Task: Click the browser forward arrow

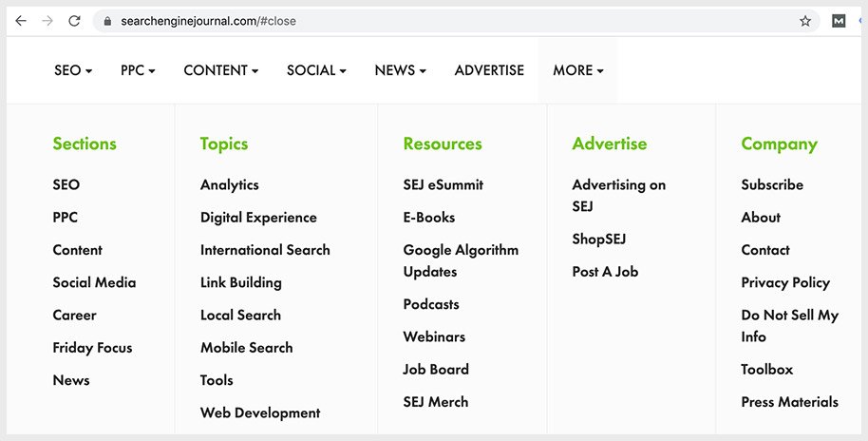Action: (x=47, y=21)
